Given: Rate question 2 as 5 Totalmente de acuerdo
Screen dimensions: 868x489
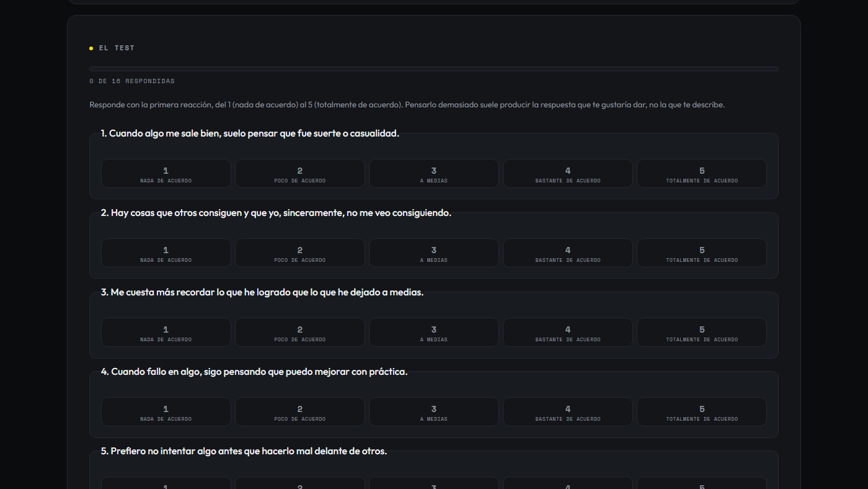Looking at the screenshot, I should coord(702,253).
